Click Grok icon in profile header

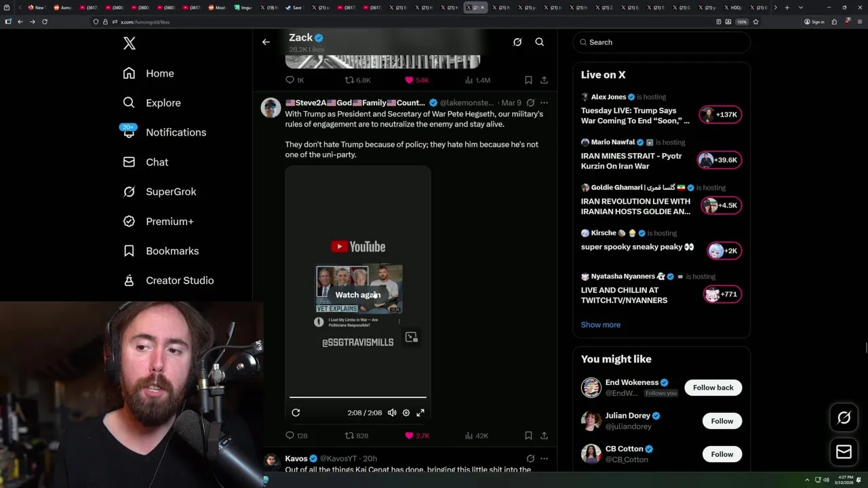517,42
